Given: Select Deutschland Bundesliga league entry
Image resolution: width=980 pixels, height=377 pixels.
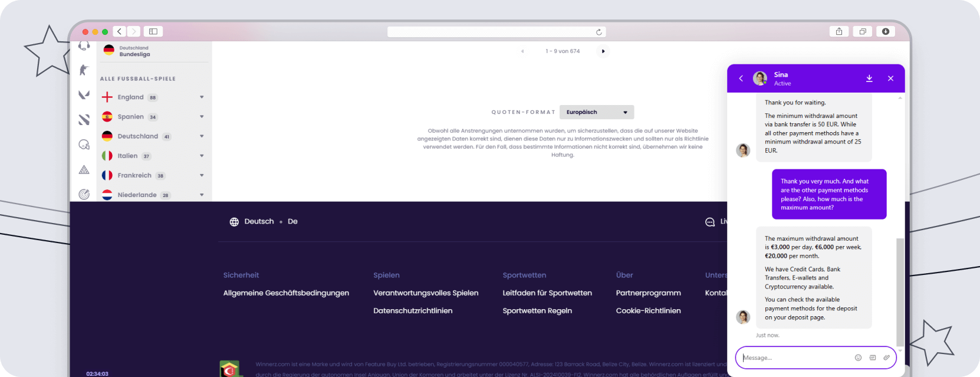Looking at the screenshot, I should pyautogui.click(x=134, y=51).
